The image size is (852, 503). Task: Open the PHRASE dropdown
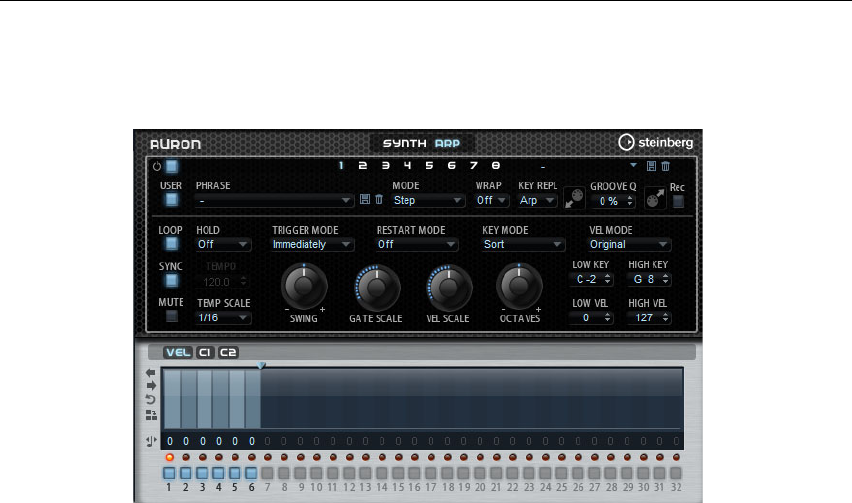(x=274, y=201)
